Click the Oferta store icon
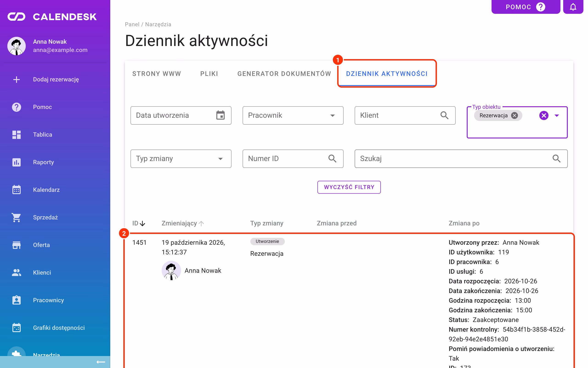The width and height of the screenshot is (588, 368). point(17,245)
